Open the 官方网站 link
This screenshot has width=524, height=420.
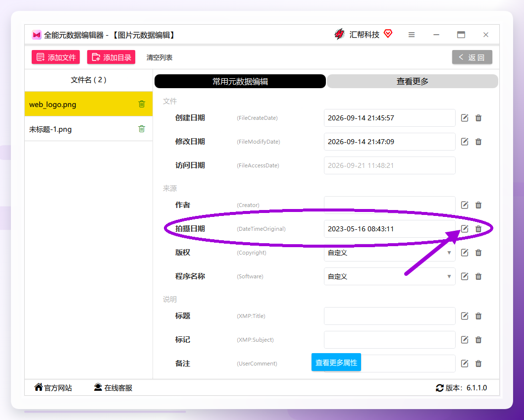click(x=53, y=388)
